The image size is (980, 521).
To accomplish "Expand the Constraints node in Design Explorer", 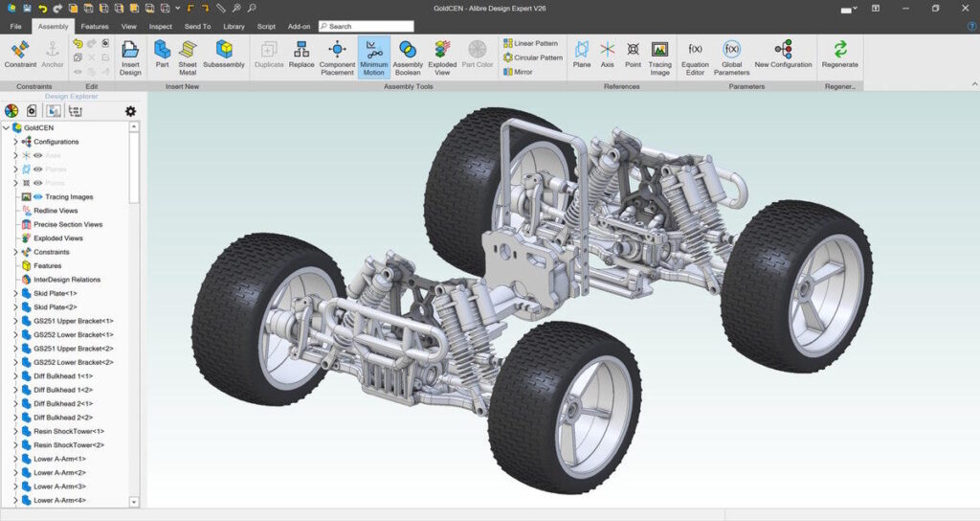I will pos(15,252).
